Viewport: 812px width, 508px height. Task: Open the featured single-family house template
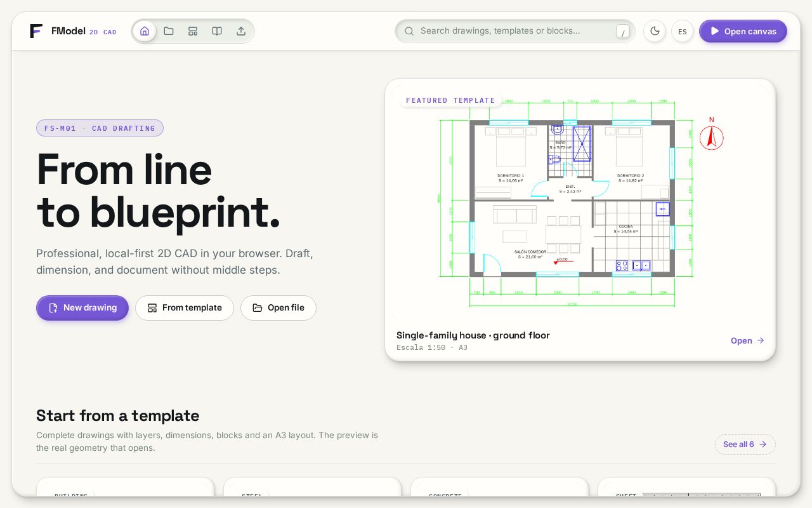click(748, 341)
